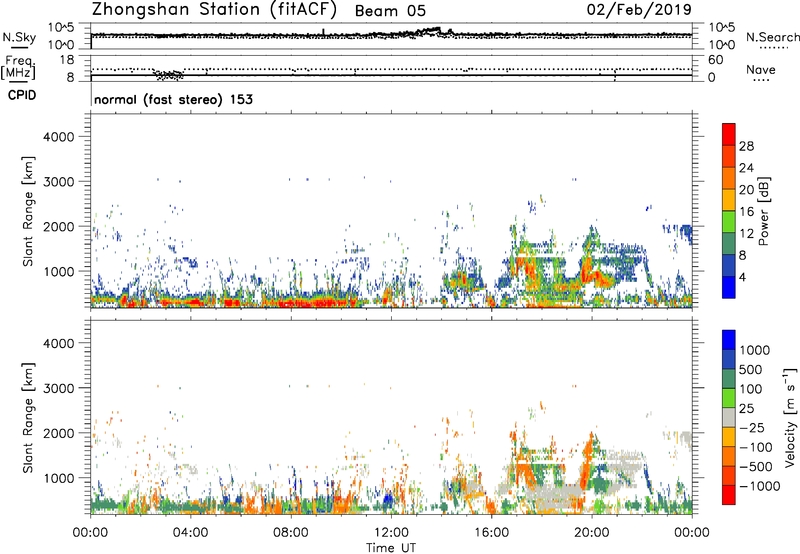Screen dimensions: 800x554
Task: Click the solid N.Sky legend line sample
Action: [19, 47]
